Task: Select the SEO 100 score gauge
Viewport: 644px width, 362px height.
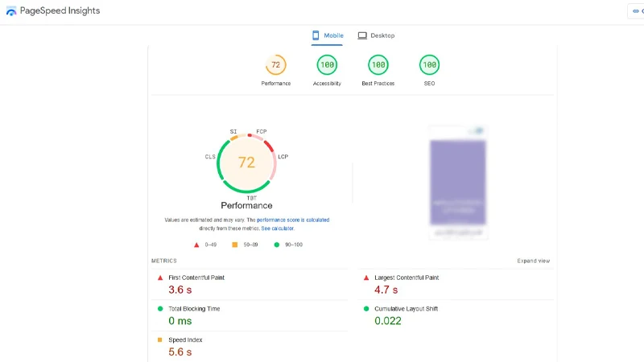Action: click(x=429, y=65)
